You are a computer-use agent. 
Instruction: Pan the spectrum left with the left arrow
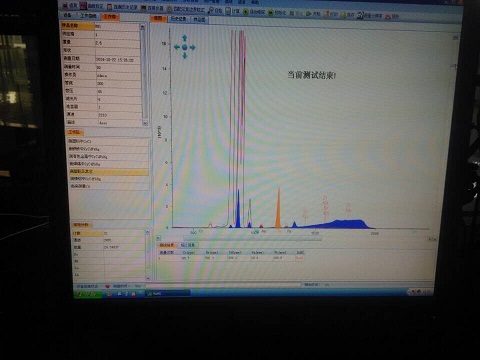tap(177, 47)
